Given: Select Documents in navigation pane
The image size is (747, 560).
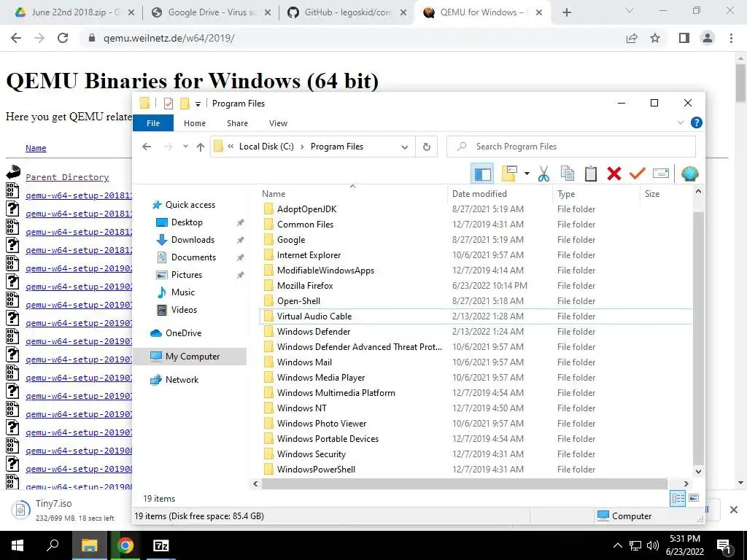Looking at the screenshot, I should click(x=193, y=257).
